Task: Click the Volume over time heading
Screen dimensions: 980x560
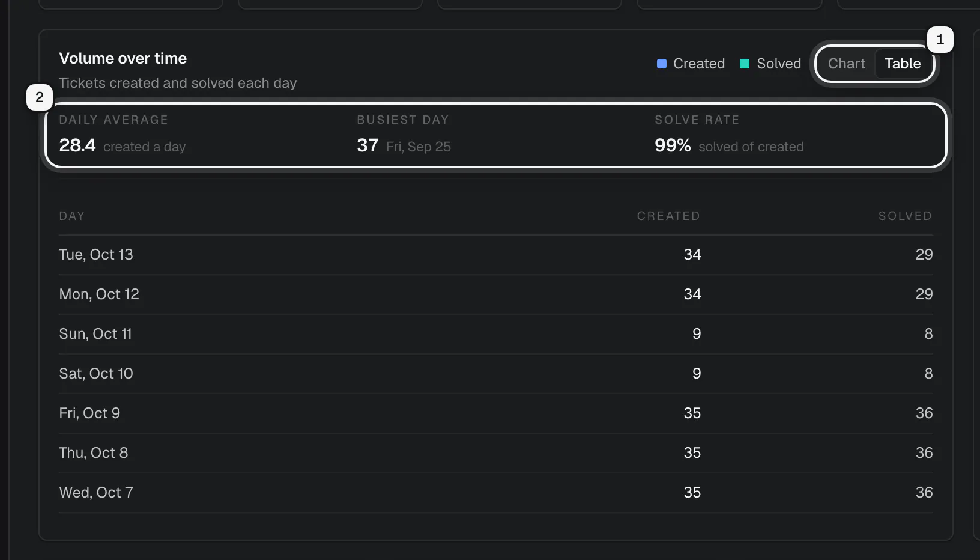Action: (123, 58)
